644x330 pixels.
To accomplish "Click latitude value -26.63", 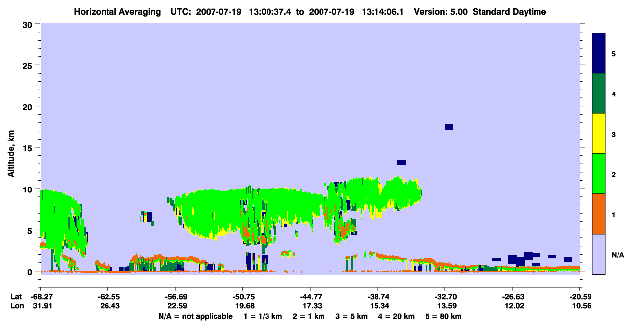I will click(x=512, y=297).
